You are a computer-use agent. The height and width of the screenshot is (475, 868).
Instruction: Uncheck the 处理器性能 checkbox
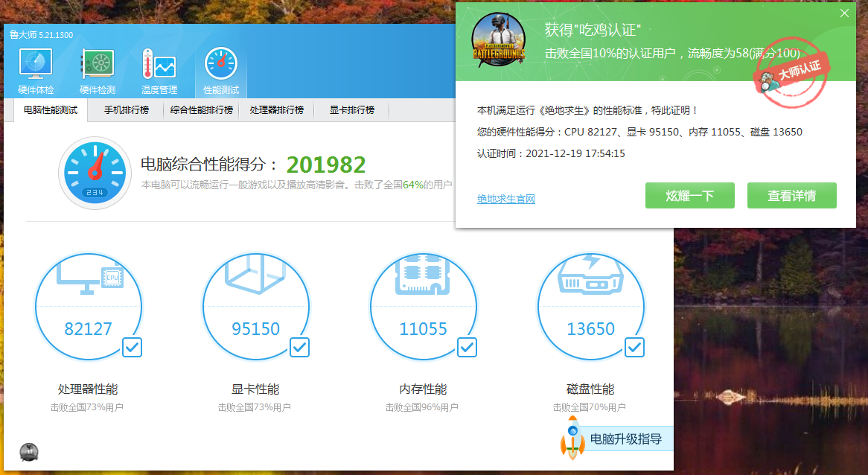[x=132, y=348]
